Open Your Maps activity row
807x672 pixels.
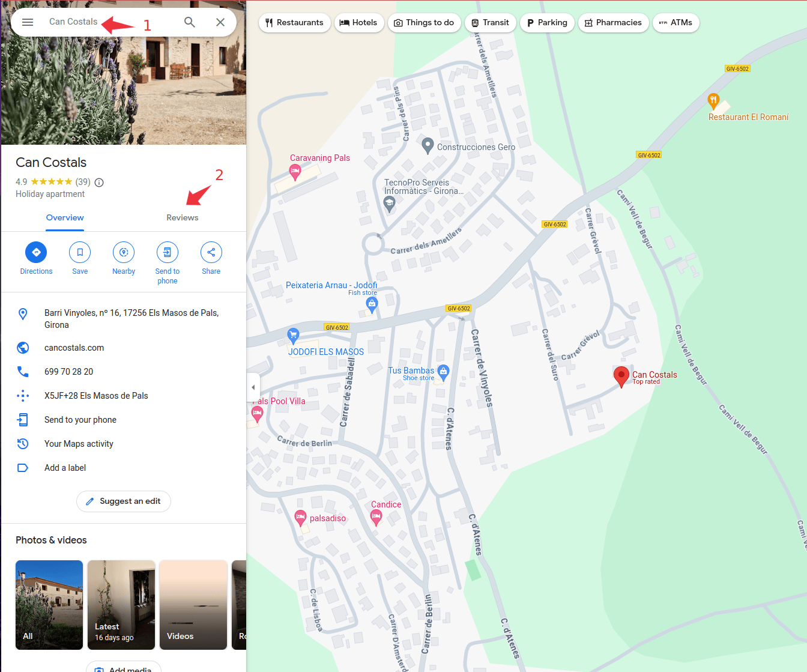[x=124, y=444]
